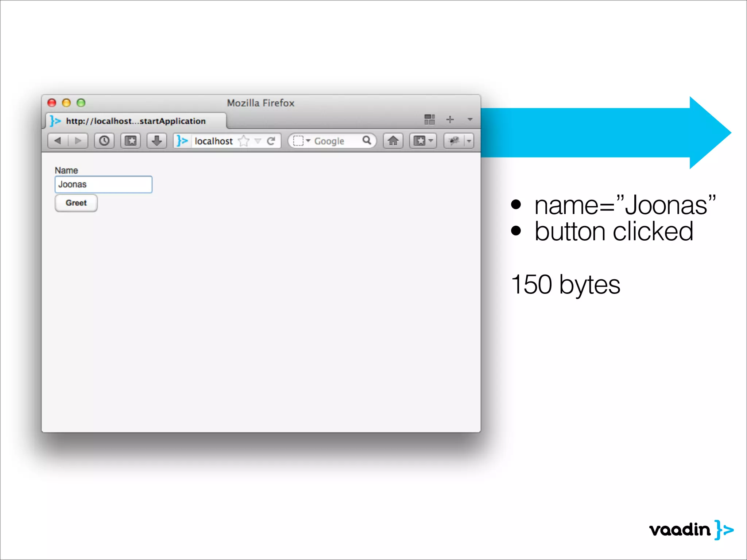Select the localhost startApplication tab
Viewport: 747px width, 560px height.
(136, 121)
